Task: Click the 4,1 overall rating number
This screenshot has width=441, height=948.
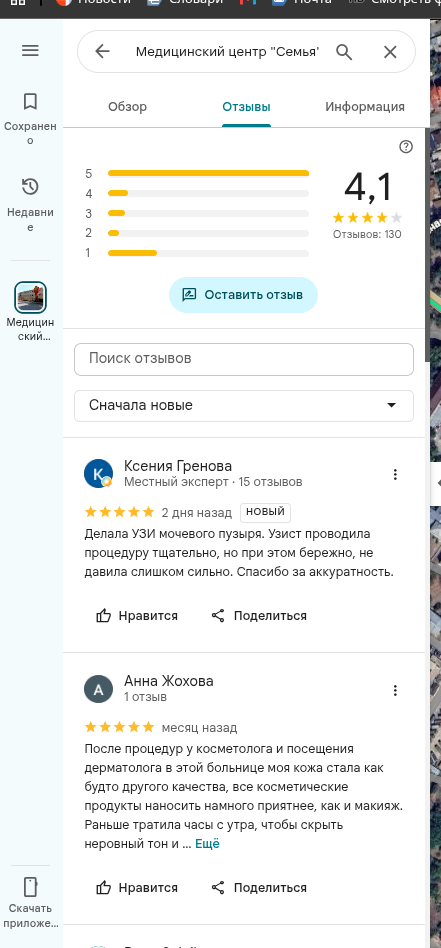Action: click(368, 187)
